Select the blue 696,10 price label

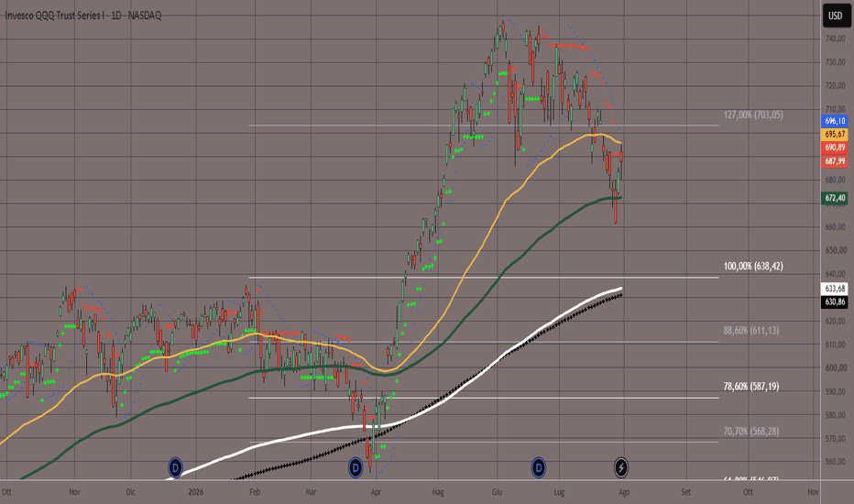coord(835,121)
